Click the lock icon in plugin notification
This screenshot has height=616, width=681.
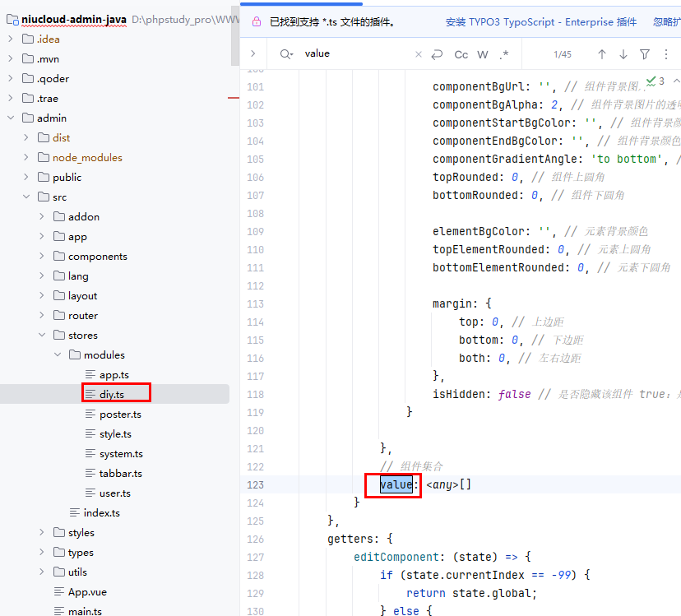(x=256, y=22)
